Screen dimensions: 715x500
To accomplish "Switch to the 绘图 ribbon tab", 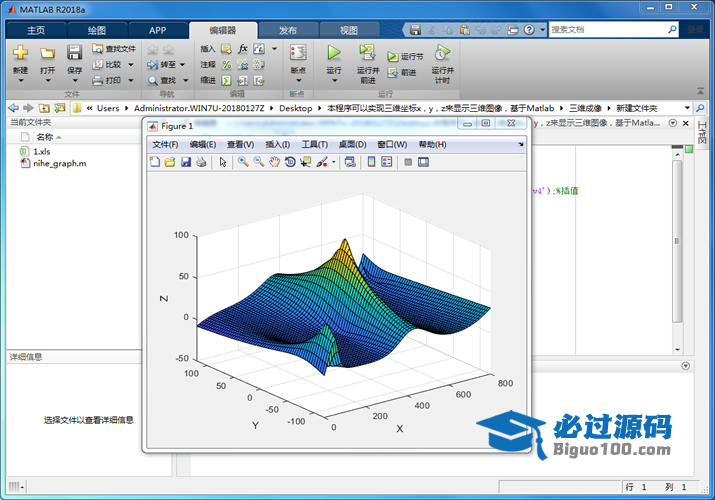I will 97,30.
